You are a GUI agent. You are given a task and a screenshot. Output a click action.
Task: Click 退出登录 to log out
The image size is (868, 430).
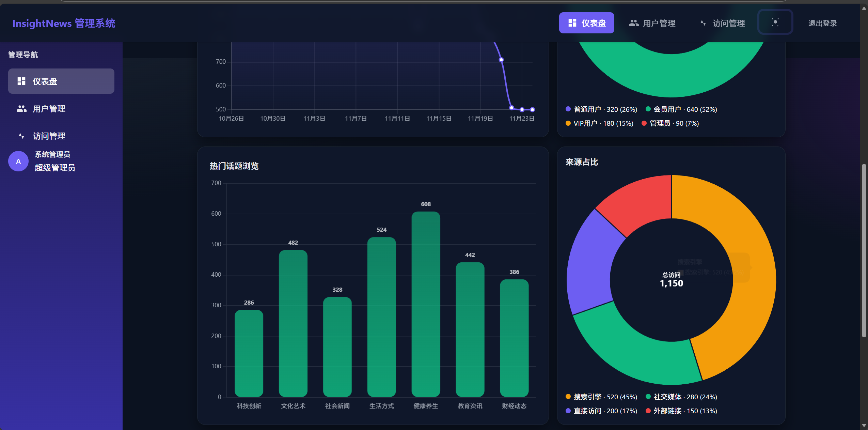pos(822,23)
